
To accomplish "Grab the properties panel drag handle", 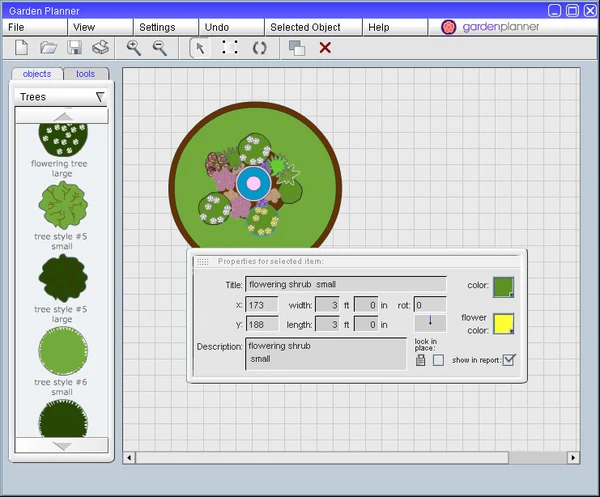I will (203, 262).
